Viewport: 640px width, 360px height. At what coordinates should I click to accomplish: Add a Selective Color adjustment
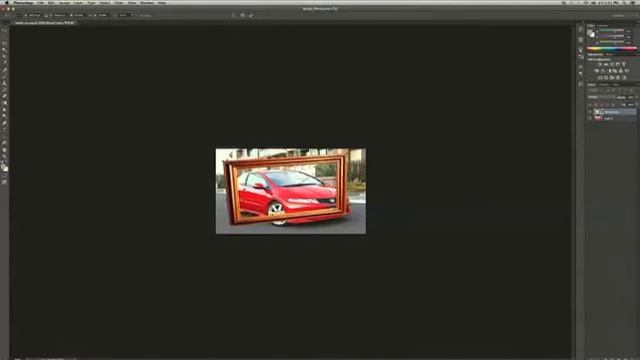pos(624,78)
